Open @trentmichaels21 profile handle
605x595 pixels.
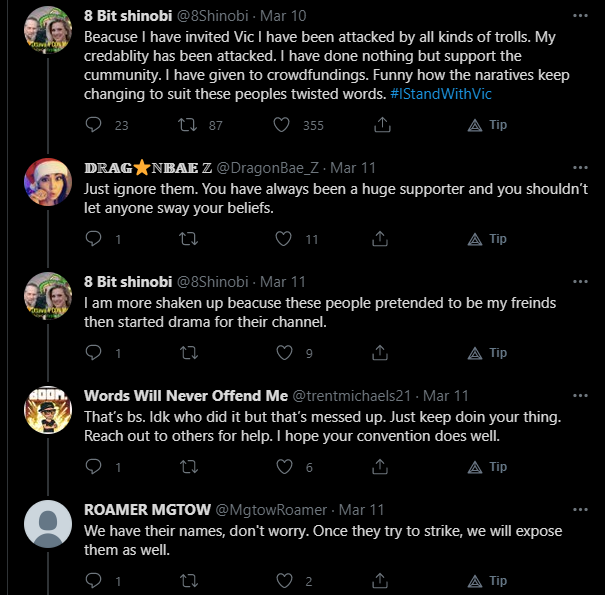tap(351, 396)
